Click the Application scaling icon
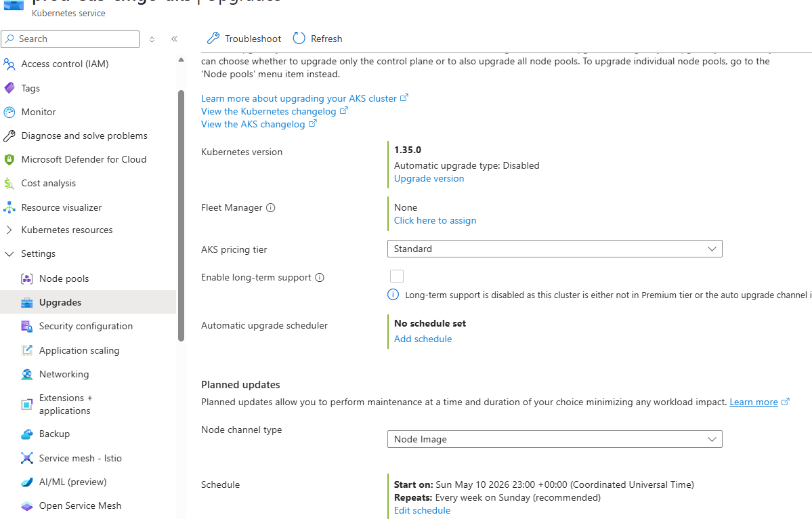The image size is (812, 519). [27, 351]
